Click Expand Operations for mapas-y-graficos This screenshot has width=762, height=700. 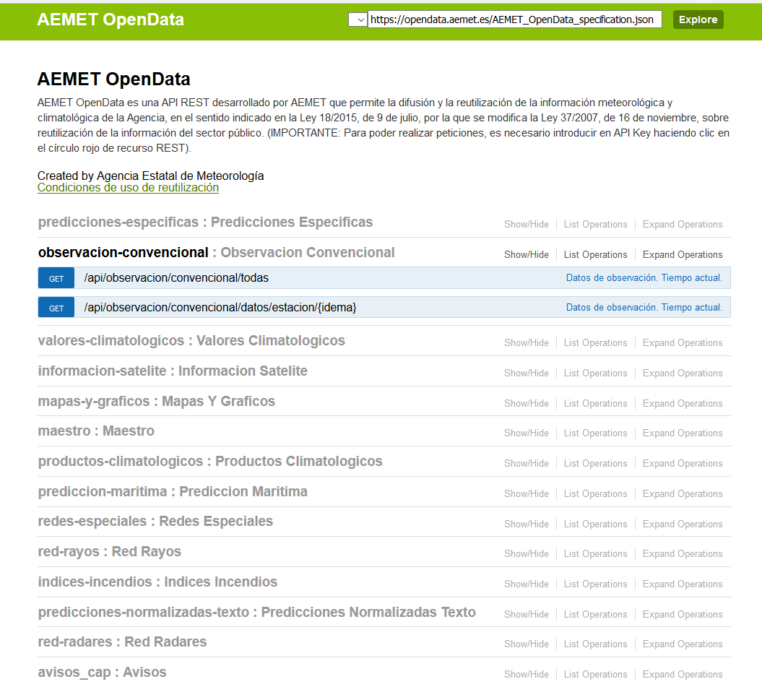coord(683,403)
